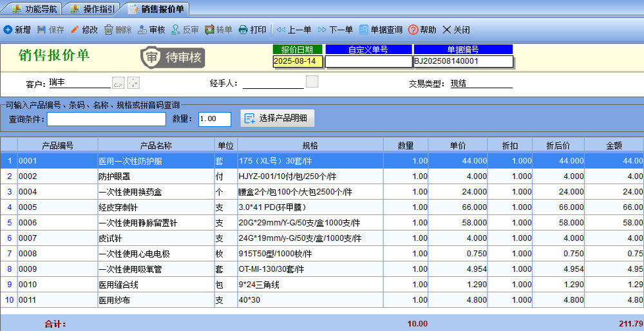Click the 报价日期 date field
The image size is (644, 331).
pyautogui.click(x=298, y=61)
